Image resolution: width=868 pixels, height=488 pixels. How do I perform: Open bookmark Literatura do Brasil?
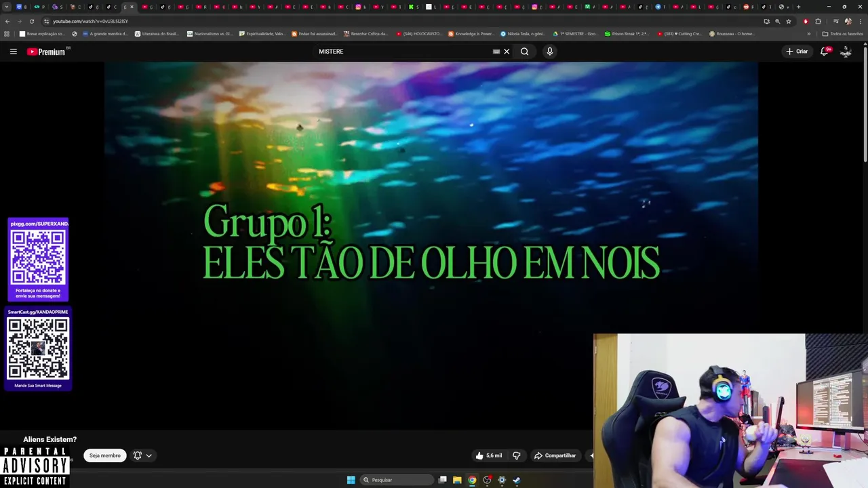click(157, 33)
